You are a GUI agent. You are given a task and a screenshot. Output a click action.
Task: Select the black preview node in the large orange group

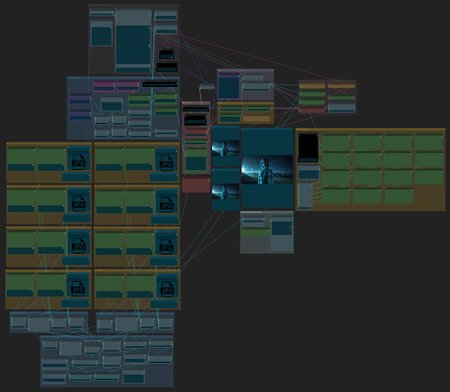(308, 148)
